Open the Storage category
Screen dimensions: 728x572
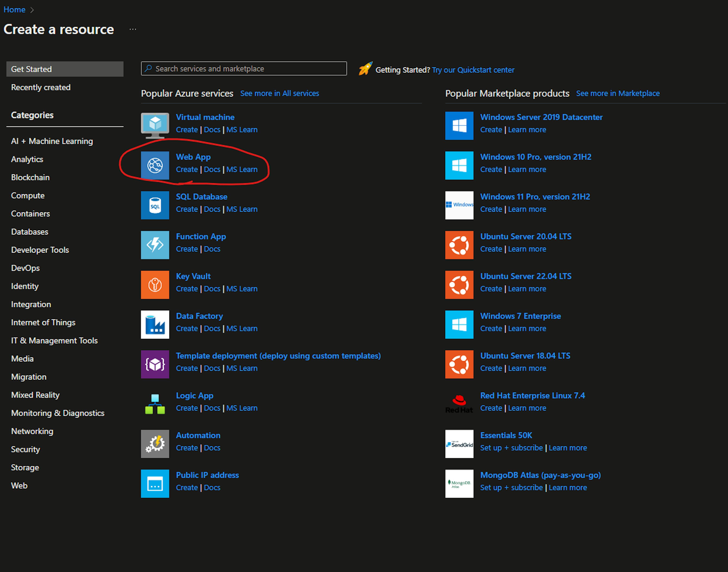25,468
